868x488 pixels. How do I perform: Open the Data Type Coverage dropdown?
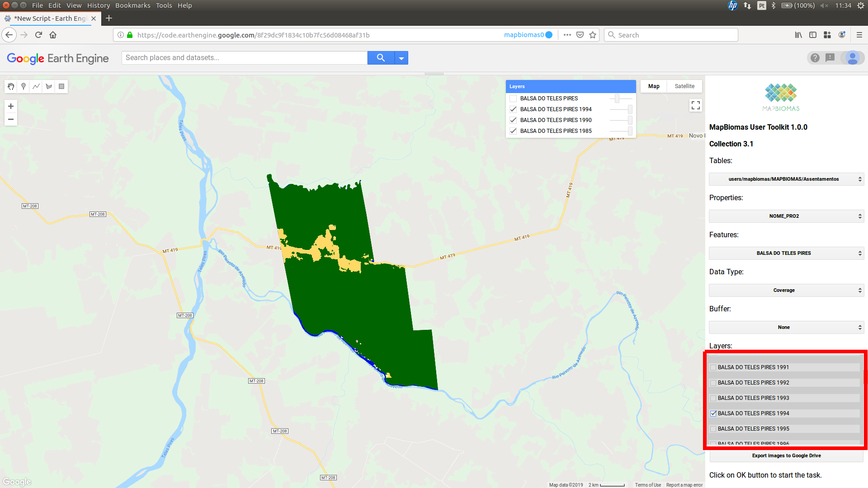786,291
